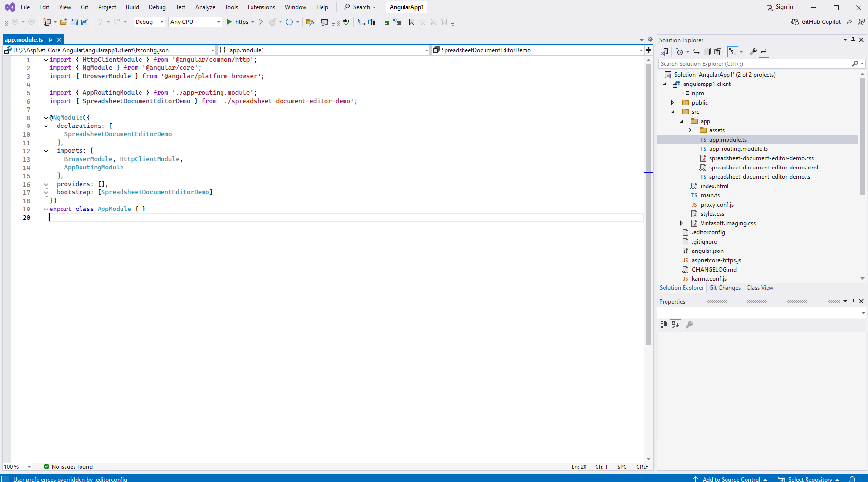The width and height of the screenshot is (868, 482).
Task: Expand the public folder node
Action: pyautogui.click(x=673, y=103)
